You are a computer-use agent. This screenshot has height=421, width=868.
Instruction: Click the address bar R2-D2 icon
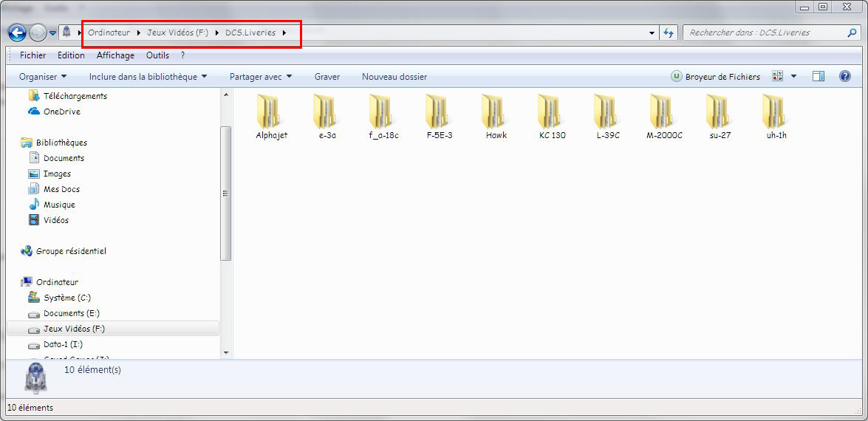click(x=66, y=32)
